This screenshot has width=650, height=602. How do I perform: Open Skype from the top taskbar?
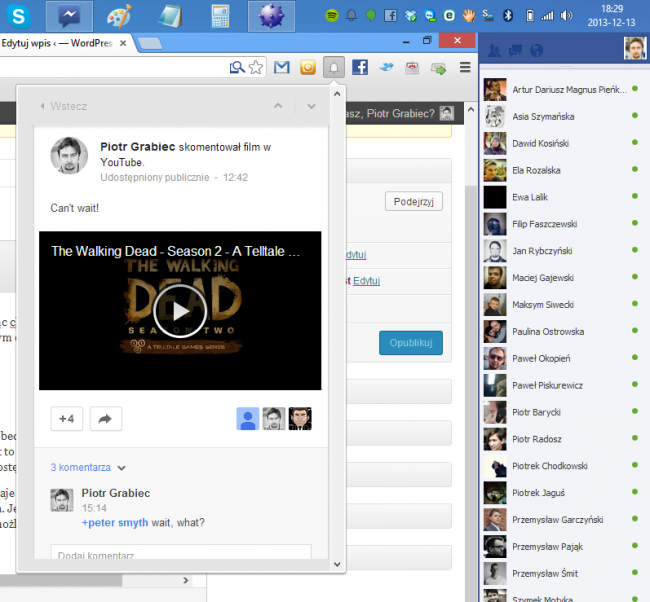coord(19,16)
